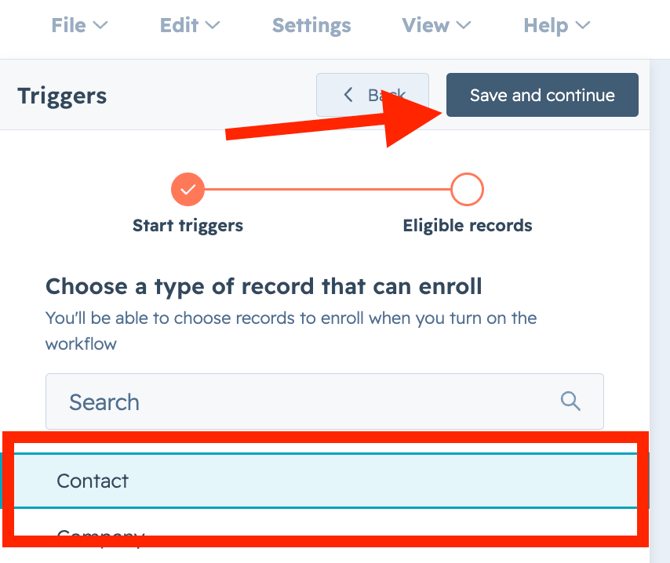
Task: Click the Eligible records step label
Action: coord(467,225)
